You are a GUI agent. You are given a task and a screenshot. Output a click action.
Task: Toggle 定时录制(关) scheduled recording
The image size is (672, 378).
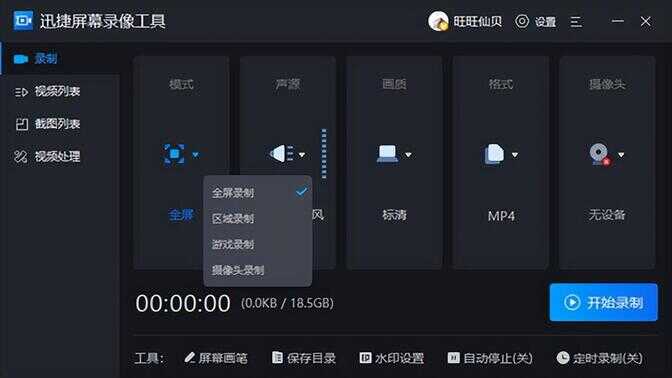click(599, 358)
